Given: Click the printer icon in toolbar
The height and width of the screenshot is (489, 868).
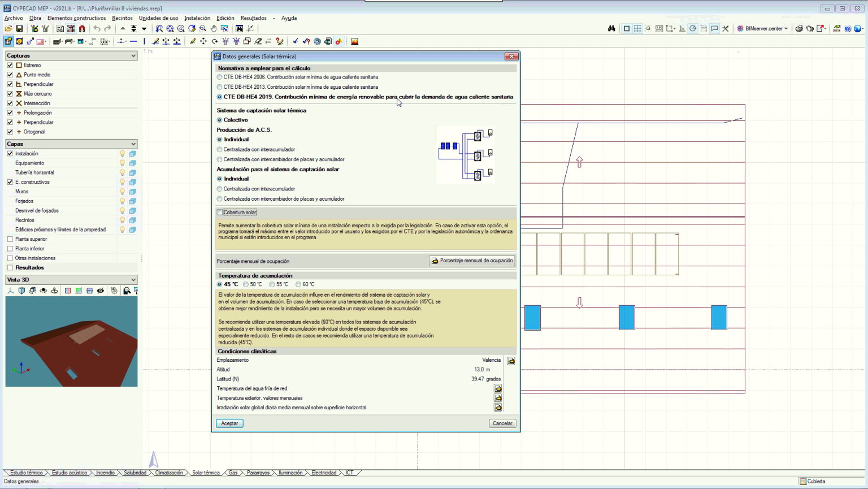Looking at the screenshot, I should click(x=799, y=29).
